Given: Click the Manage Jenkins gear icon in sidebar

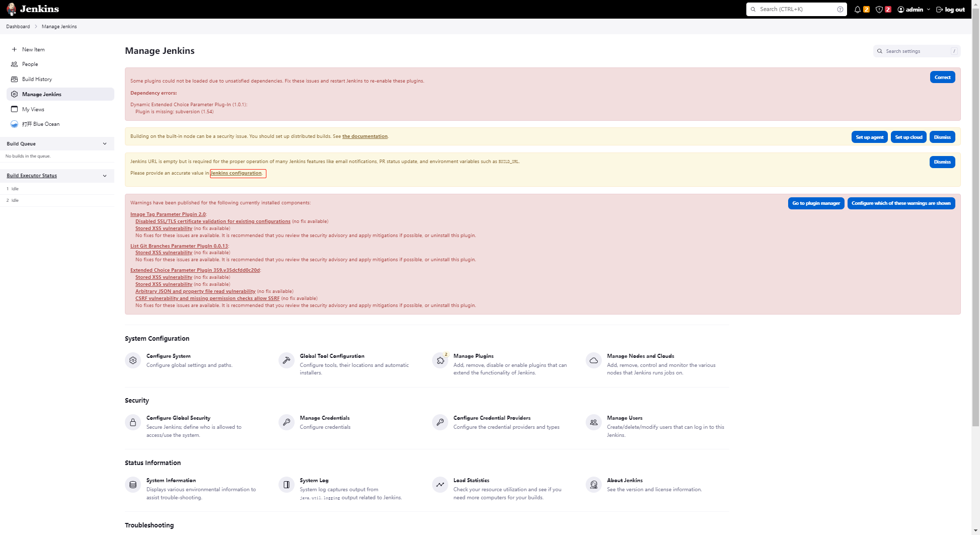Looking at the screenshot, I should (14, 94).
